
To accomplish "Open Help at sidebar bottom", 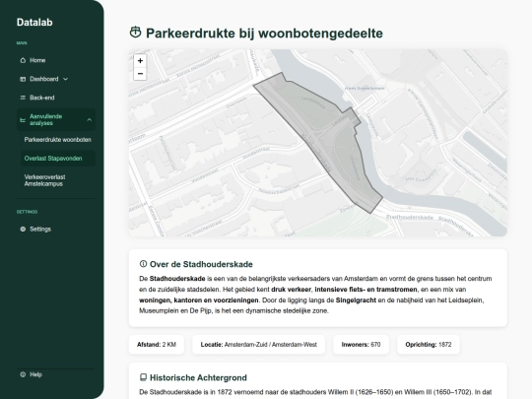I will click(x=56, y=374).
